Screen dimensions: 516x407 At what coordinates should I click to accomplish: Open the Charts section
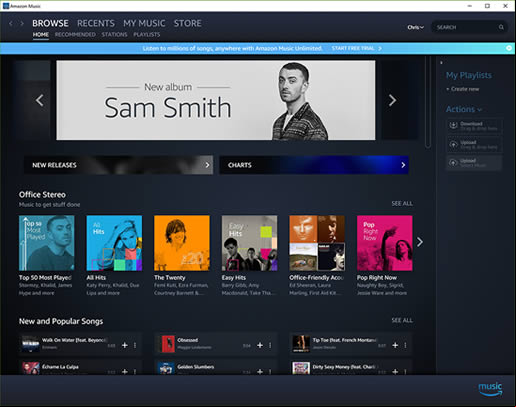coord(314,165)
